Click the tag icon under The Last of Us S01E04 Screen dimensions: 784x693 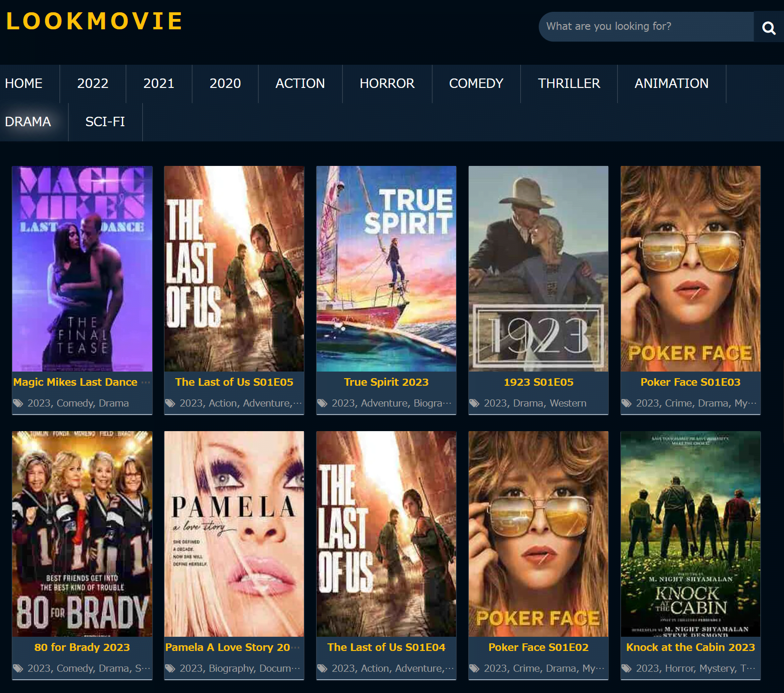coord(322,668)
